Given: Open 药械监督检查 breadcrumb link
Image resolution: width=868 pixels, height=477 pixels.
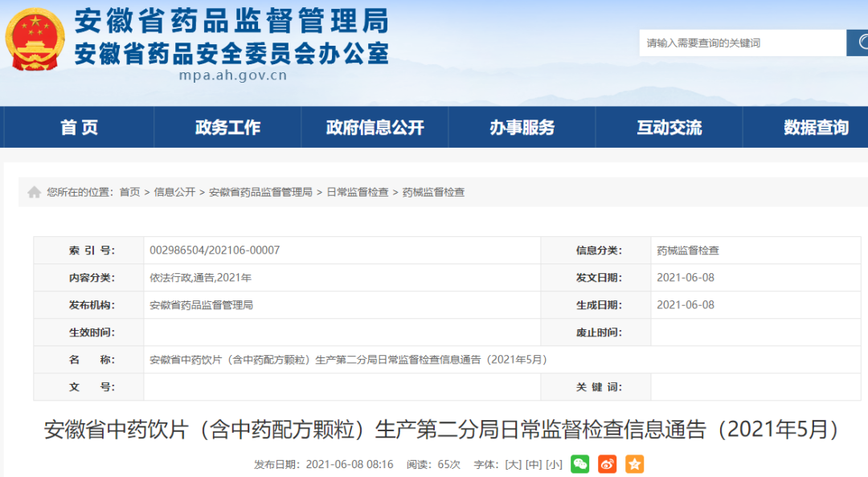Looking at the screenshot, I should coord(433,193).
